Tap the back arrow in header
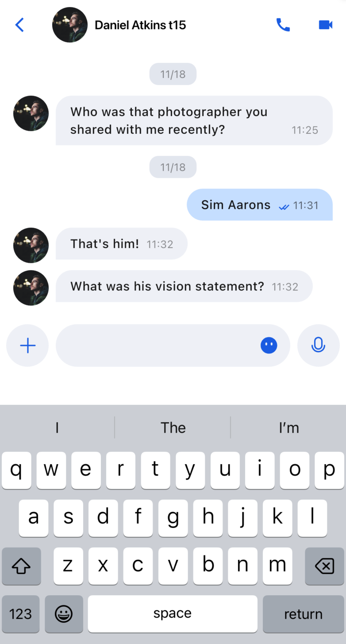Viewport: 346px width, 644px height. coord(19,25)
